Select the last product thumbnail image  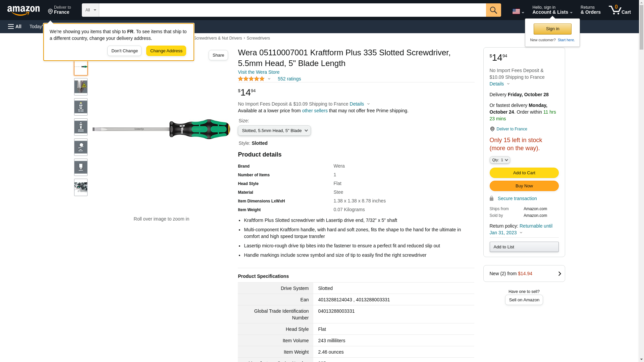[x=81, y=187]
